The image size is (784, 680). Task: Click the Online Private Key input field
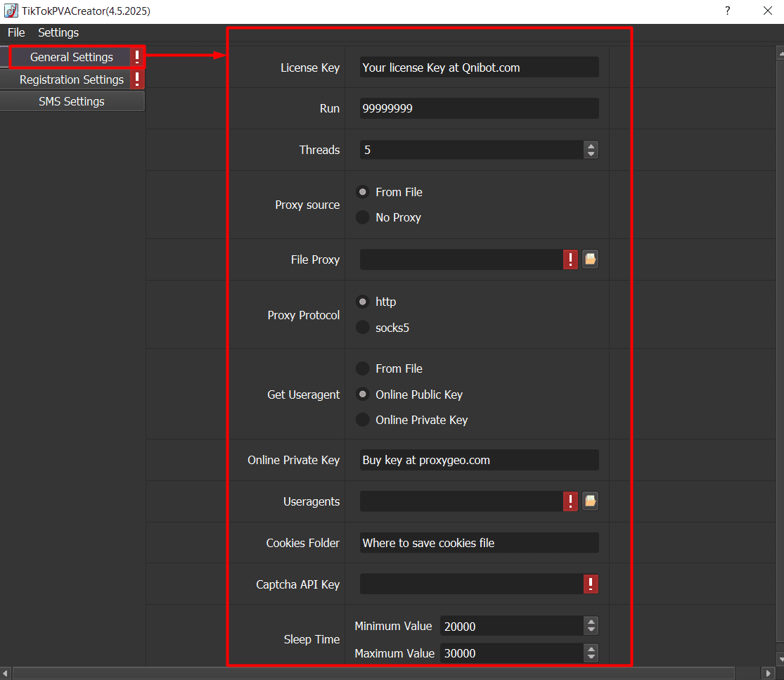pos(479,460)
